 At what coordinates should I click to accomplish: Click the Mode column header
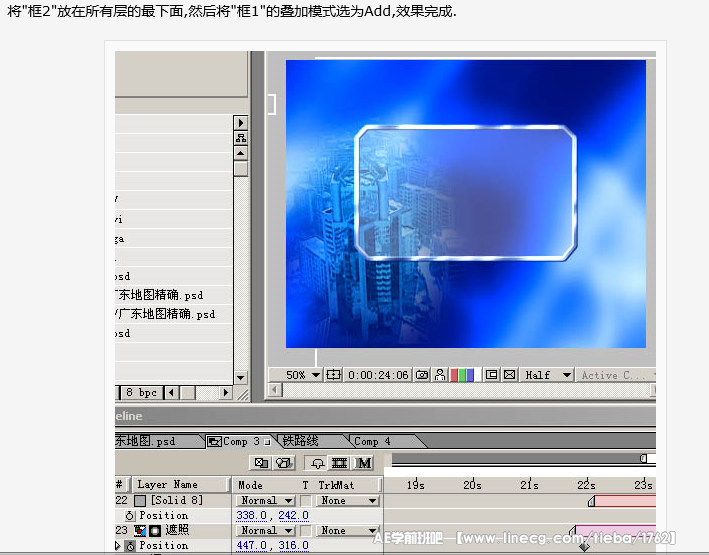click(251, 485)
